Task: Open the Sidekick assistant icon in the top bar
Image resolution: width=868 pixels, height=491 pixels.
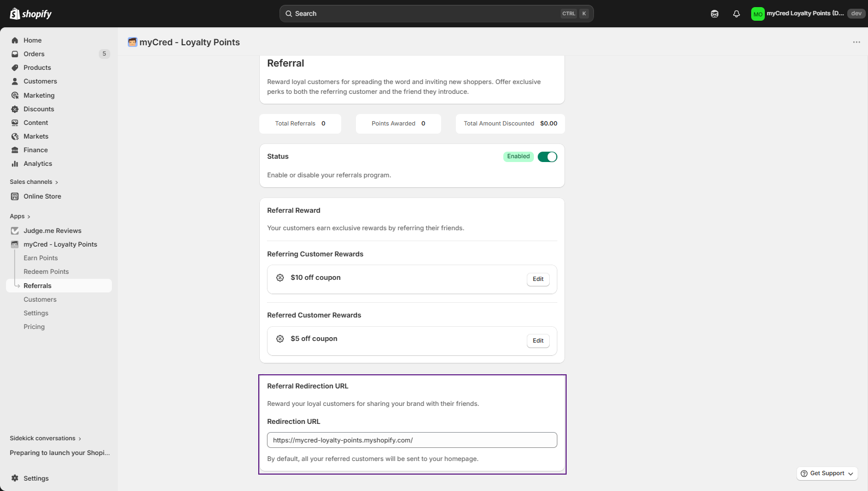Action: [714, 14]
